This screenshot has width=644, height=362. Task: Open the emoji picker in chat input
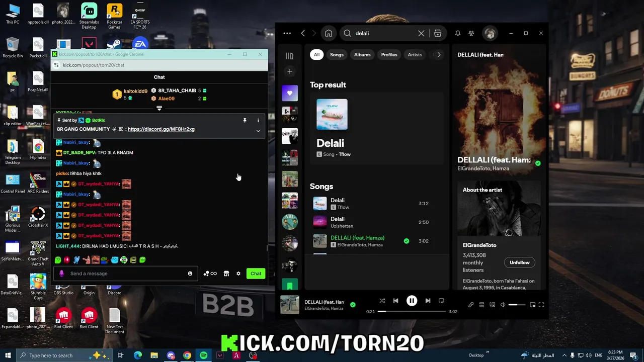(x=190, y=274)
